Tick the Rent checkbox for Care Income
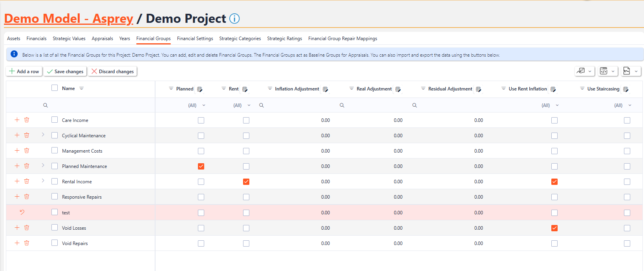 [x=246, y=120]
